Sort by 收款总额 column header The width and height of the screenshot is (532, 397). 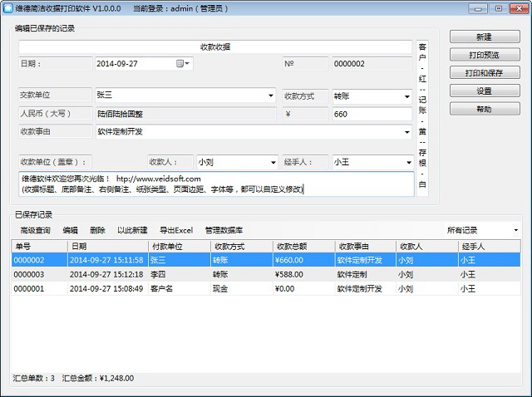(x=290, y=246)
